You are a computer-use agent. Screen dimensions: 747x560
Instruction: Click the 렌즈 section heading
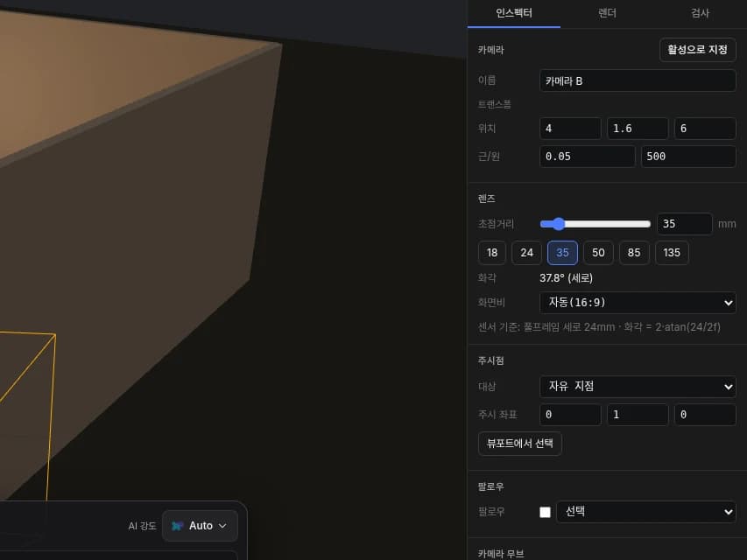tap(486, 199)
